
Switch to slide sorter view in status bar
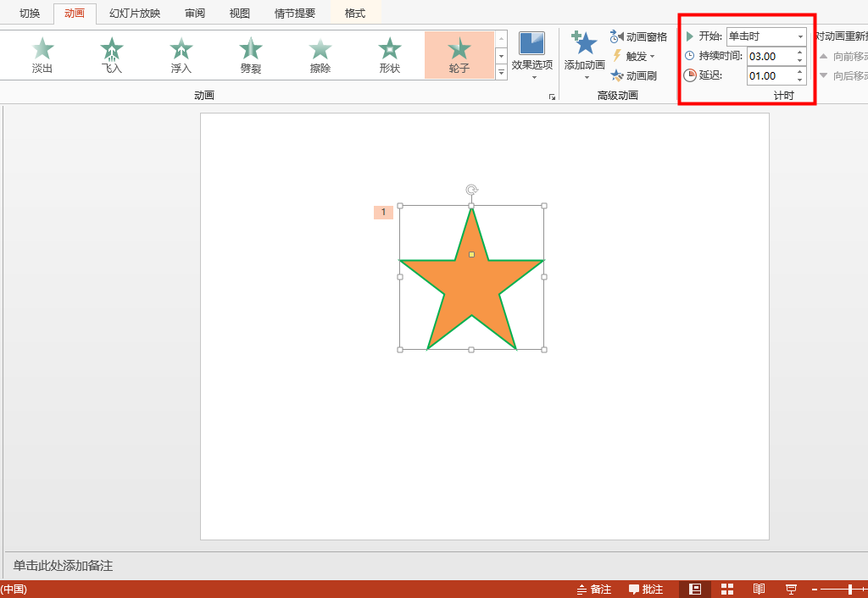(x=727, y=589)
